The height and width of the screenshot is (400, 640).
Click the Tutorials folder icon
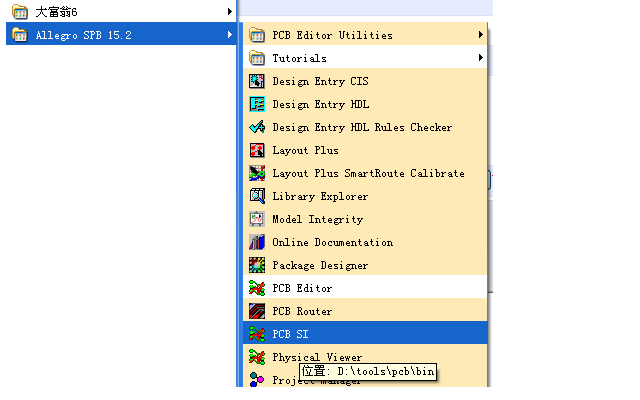pyautogui.click(x=257, y=58)
